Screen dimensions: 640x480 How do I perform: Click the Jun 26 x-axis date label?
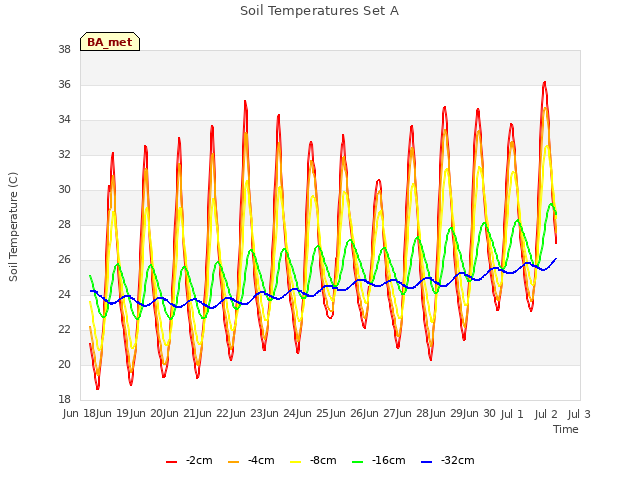tap(347, 414)
